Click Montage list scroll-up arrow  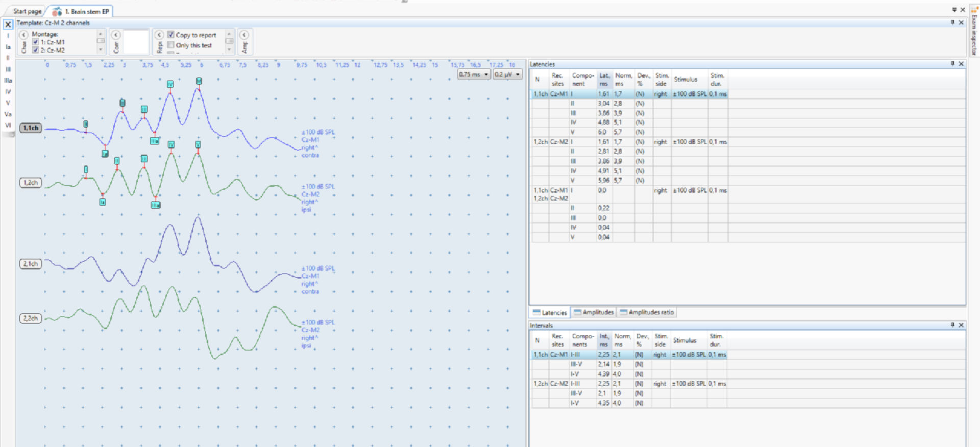pyautogui.click(x=101, y=34)
